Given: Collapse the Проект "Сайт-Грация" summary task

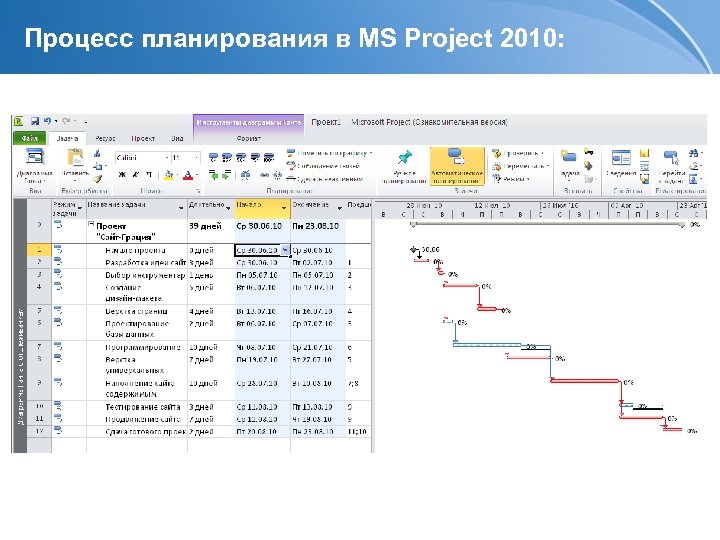Looking at the screenshot, I should point(91,225).
